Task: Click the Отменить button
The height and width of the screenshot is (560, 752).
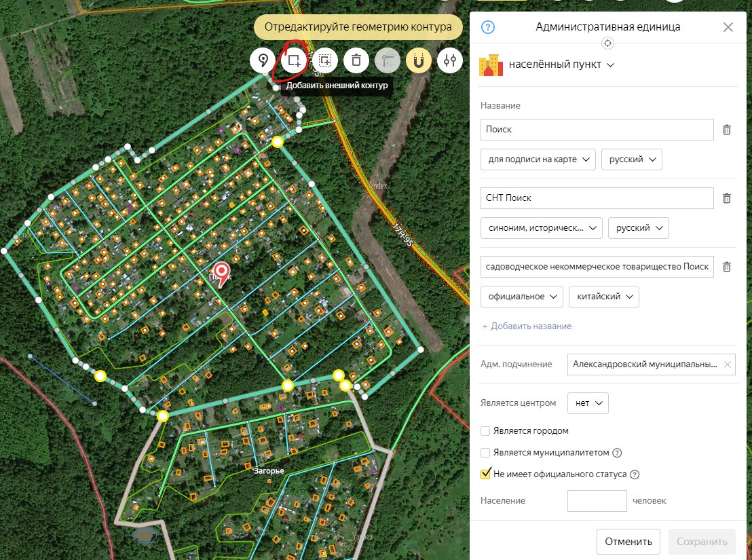Action: [x=628, y=542]
